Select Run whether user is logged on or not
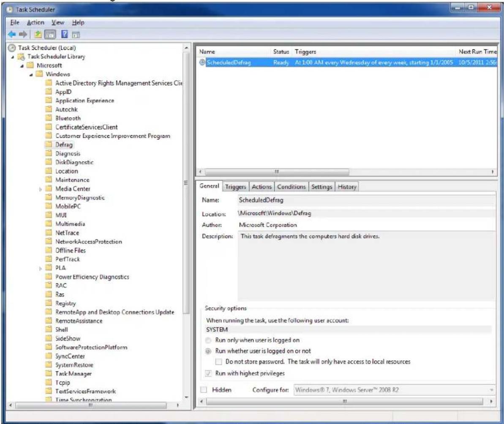504x424 pixels. click(208, 351)
